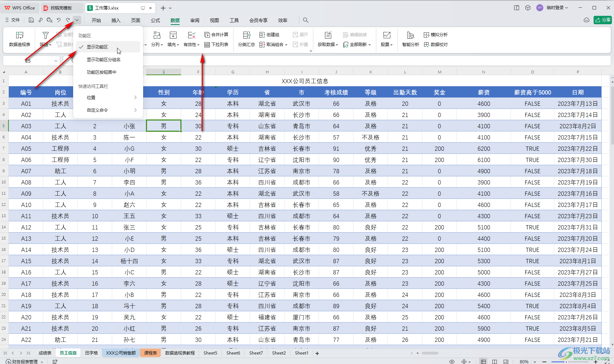Select row 10 header
Viewport: 614px width, 364px height.
(4, 182)
